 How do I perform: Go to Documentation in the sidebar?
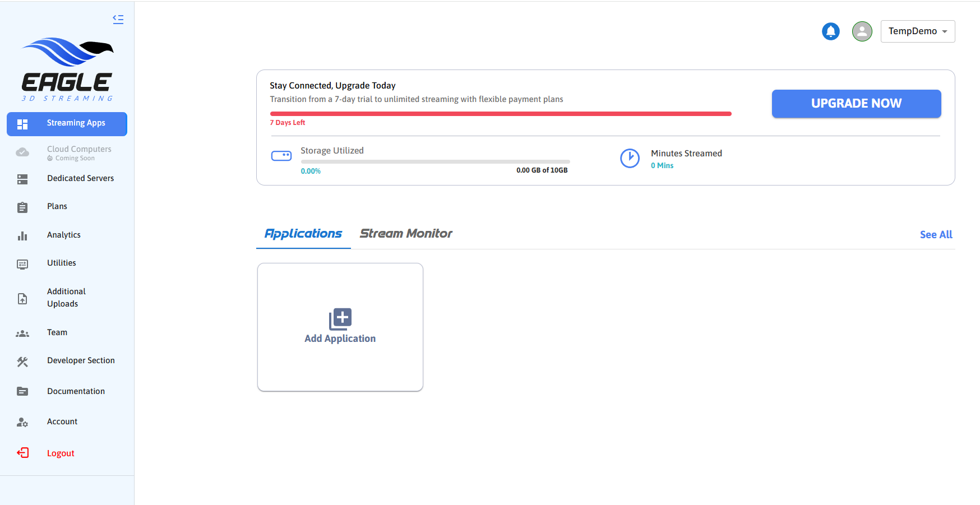(x=76, y=391)
